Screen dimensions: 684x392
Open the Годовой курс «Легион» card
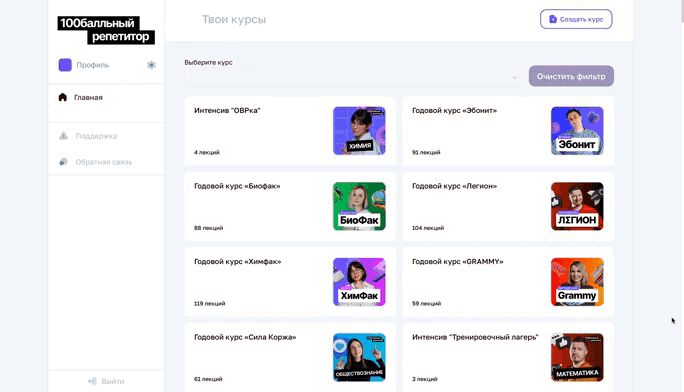[508, 206]
